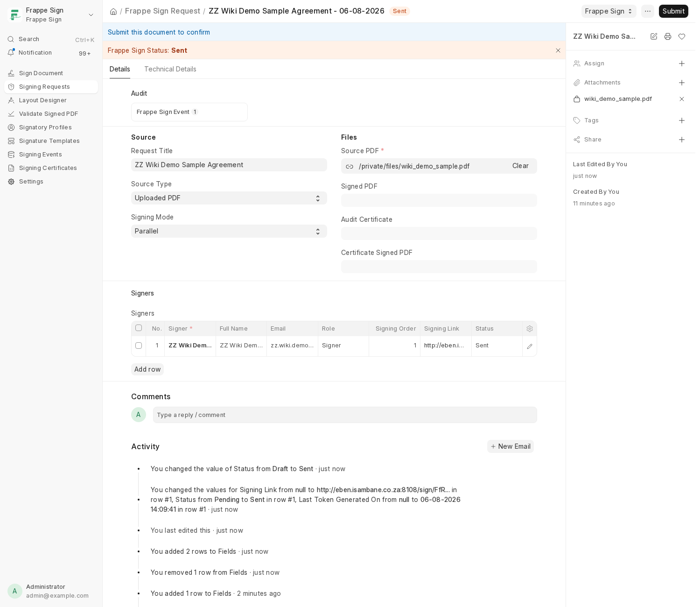Click the Certificate Signed PDF field
The height and width of the screenshot is (607, 700).
click(439, 267)
